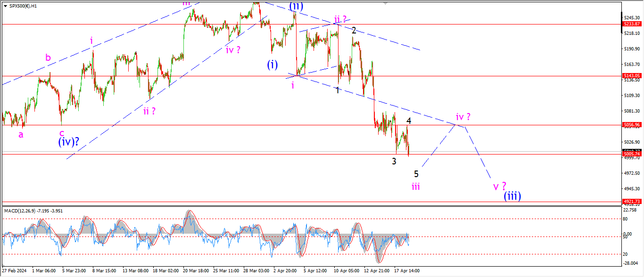Viewport: 644px width, 277px height.
Task: Select the black wave label 3
Action: pyautogui.click(x=394, y=161)
